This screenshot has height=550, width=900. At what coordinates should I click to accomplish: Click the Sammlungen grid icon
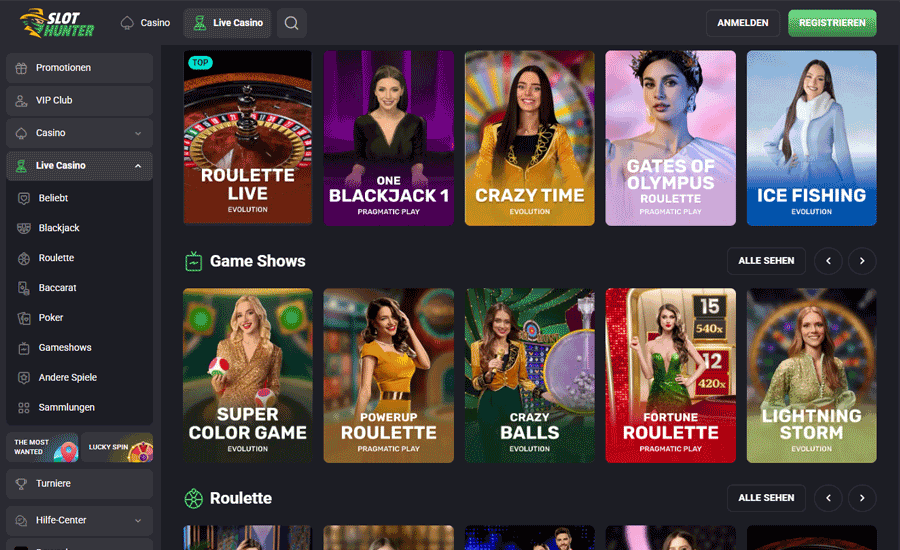click(24, 408)
